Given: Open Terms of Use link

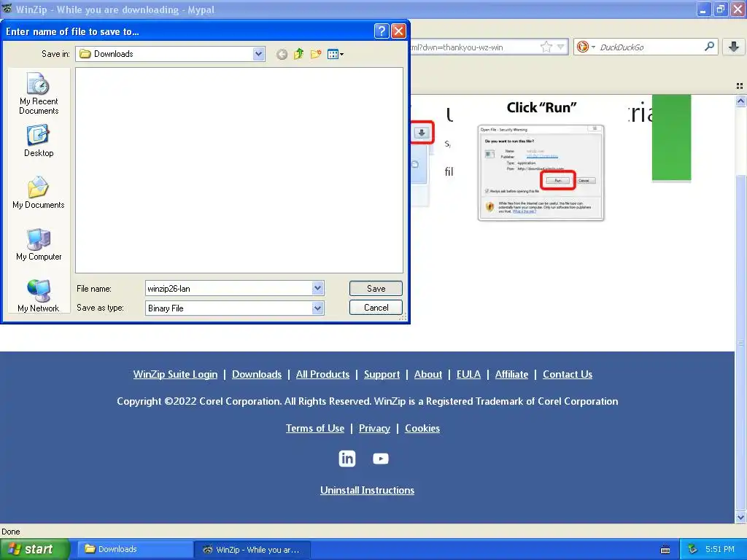Looking at the screenshot, I should click(315, 428).
